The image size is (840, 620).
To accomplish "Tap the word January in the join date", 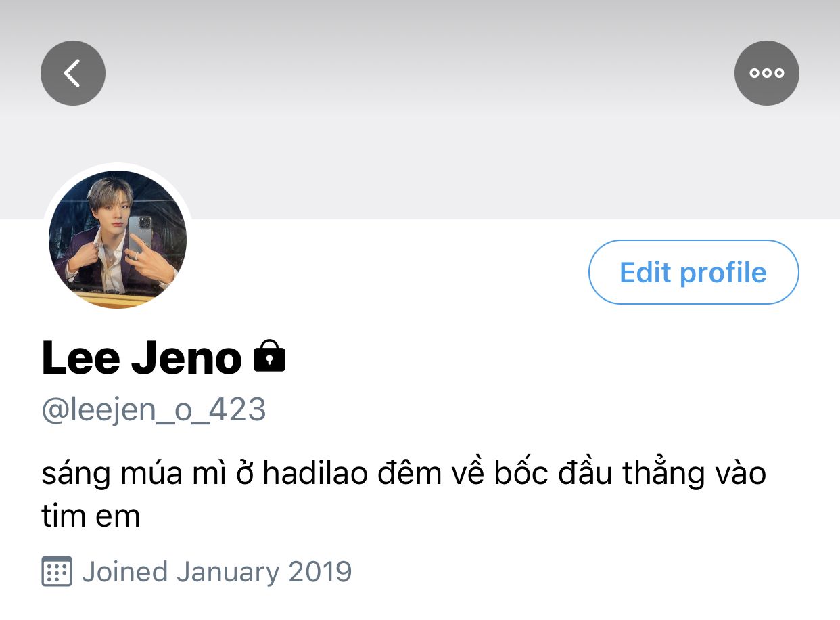I will pyautogui.click(x=228, y=572).
